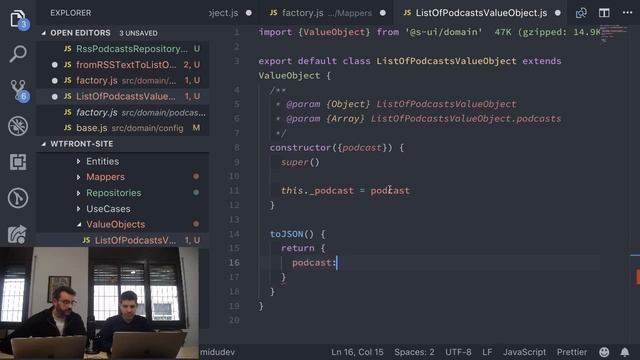The image size is (640, 360).
Task: Click the constructor line in the editor
Action: [x=337, y=147]
